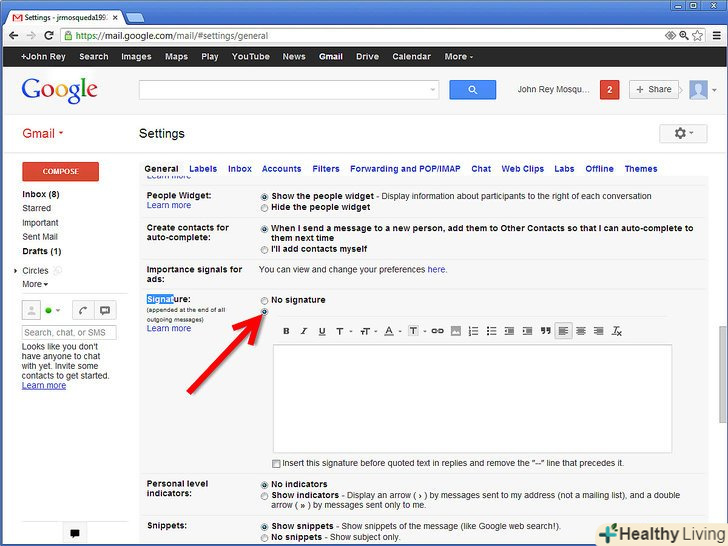Screen dimensions: 728x546
Task: Switch to Labels settings tab
Action: (203, 169)
